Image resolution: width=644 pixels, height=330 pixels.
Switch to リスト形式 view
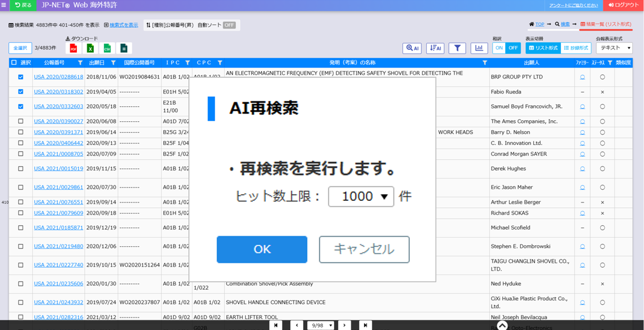543,48
